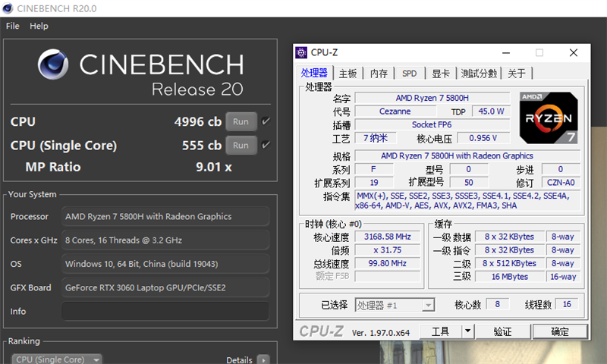Click the 核心电压 value 0.956 V
This screenshot has height=364, width=607.
coord(483,138)
